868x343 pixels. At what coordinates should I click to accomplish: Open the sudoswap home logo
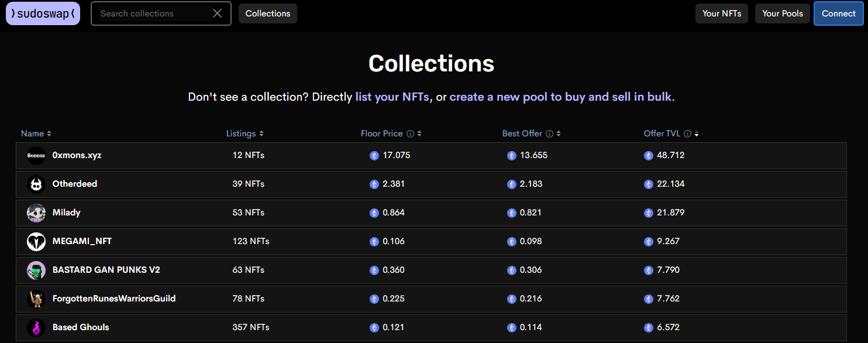tap(43, 13)
